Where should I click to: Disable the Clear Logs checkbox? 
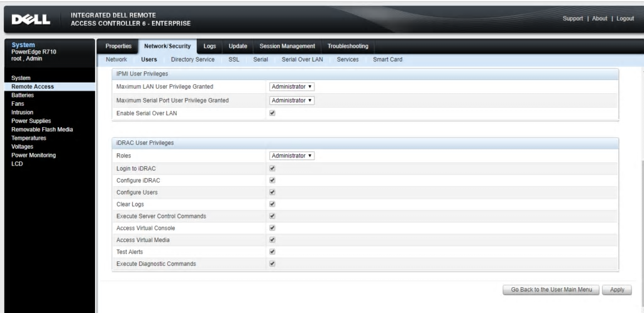click(x=272, y=204)
